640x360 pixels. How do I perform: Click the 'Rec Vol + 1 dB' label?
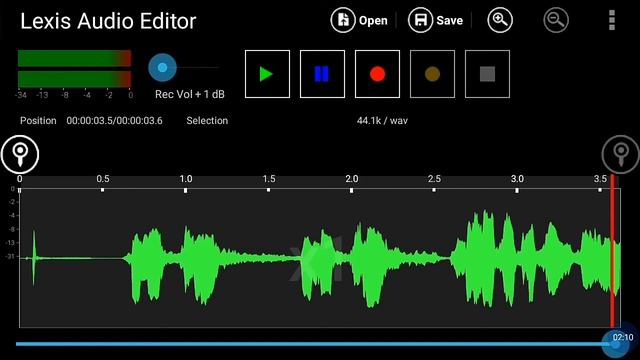tap(190, 94)
